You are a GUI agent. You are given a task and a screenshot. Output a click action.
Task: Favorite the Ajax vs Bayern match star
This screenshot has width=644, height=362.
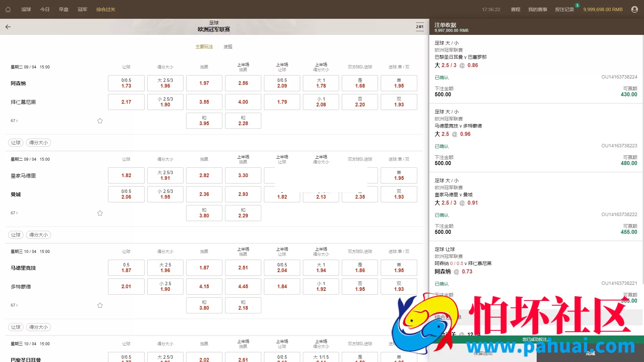100,121
